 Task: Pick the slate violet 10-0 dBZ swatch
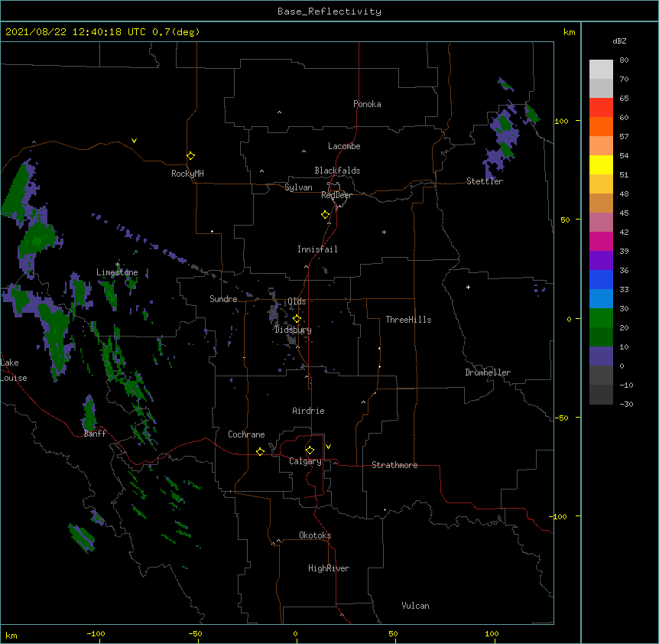click(x=601, y=356)
